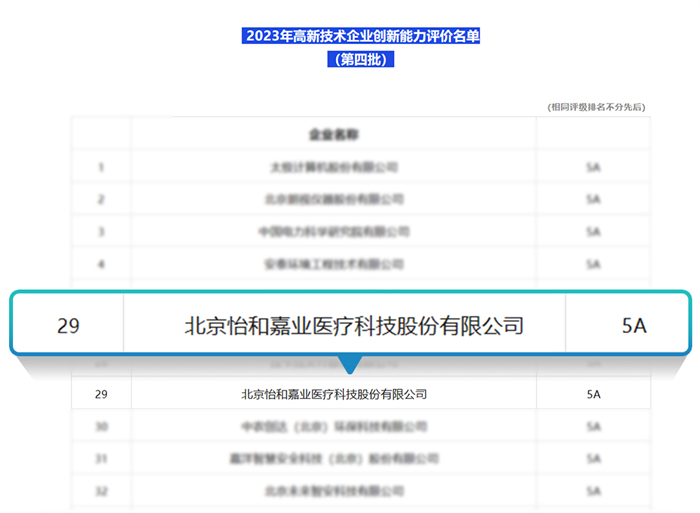
Task: Click the blurred row number "32" cell
Action: [101, 491]
